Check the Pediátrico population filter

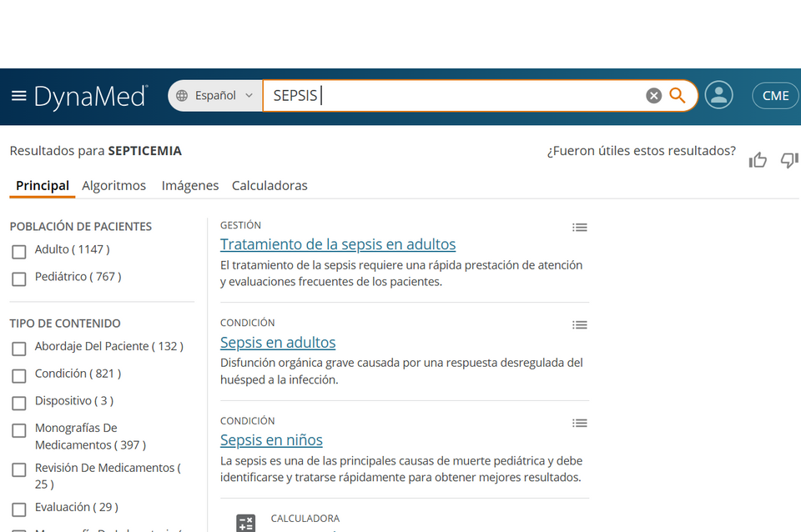click(x=19, y=279)
